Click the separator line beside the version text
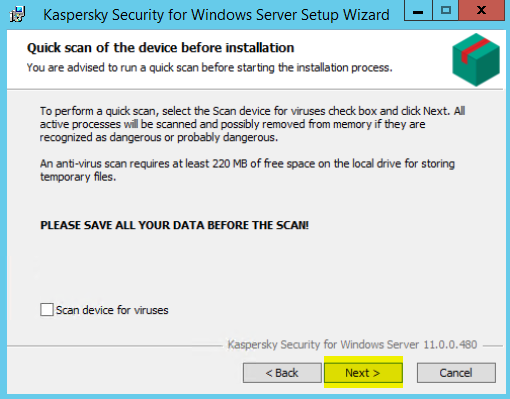Screen dimensions: 510x399 point(115,346)
